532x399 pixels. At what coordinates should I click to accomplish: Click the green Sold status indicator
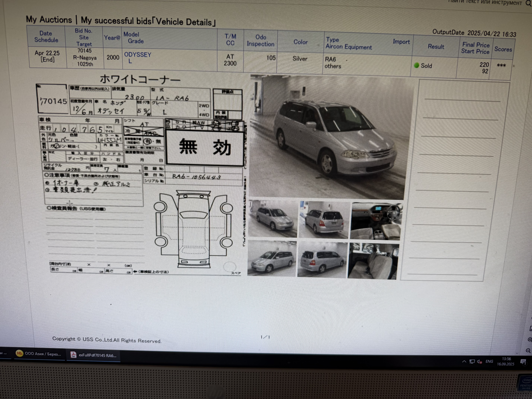(x=417, y=65)
